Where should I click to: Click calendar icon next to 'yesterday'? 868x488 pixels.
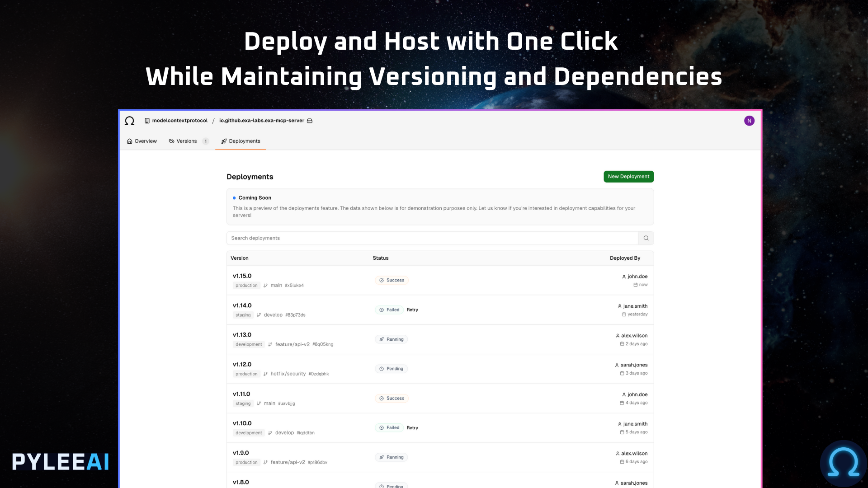(624, 314)
